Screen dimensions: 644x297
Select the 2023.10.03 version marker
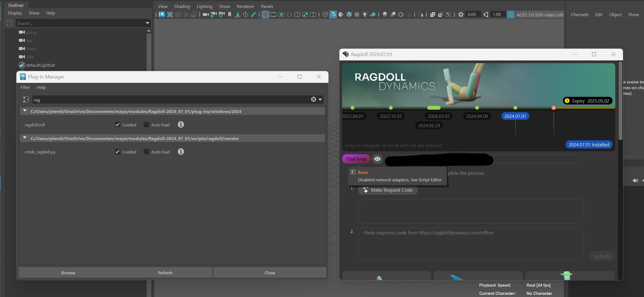391,116
